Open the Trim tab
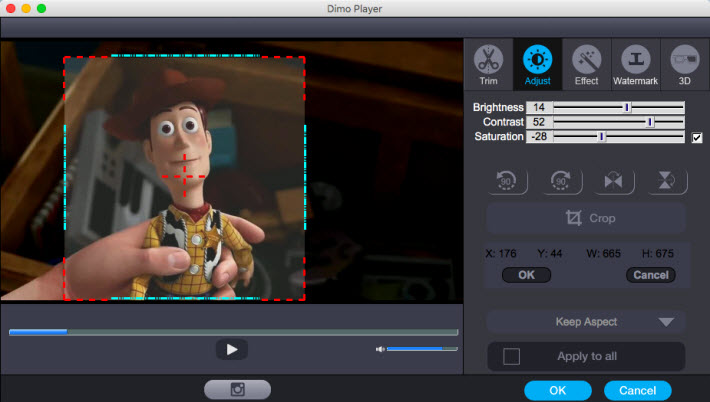Screen dimensions: 710x402 (488, 64)
